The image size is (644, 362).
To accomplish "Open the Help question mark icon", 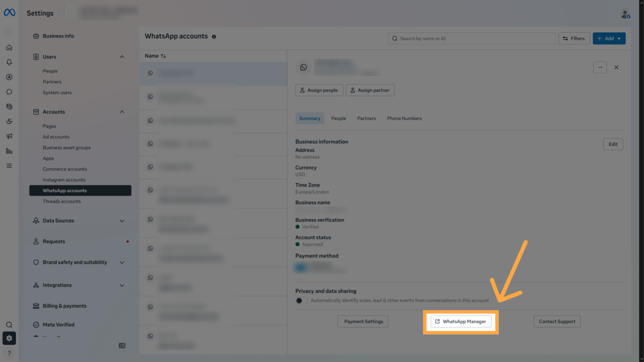I will (9, 353).
